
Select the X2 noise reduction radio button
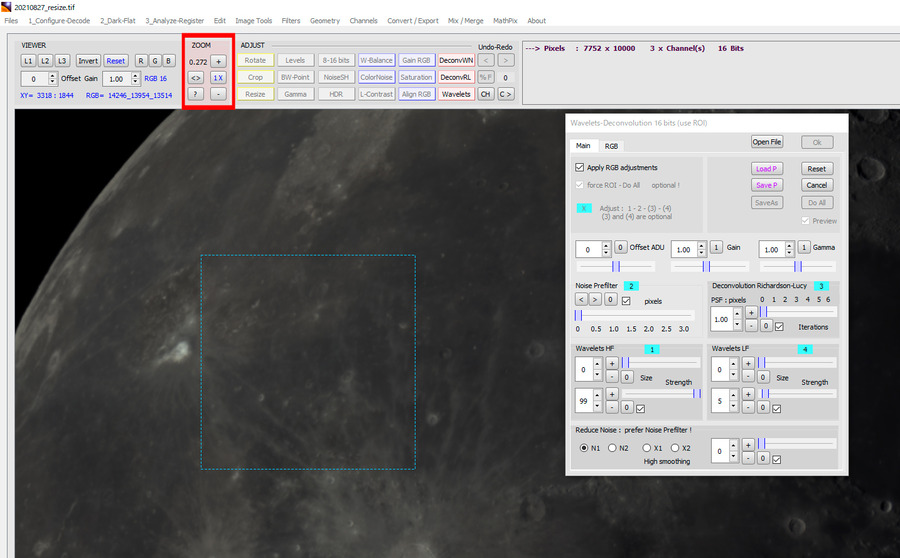point(675,448)
